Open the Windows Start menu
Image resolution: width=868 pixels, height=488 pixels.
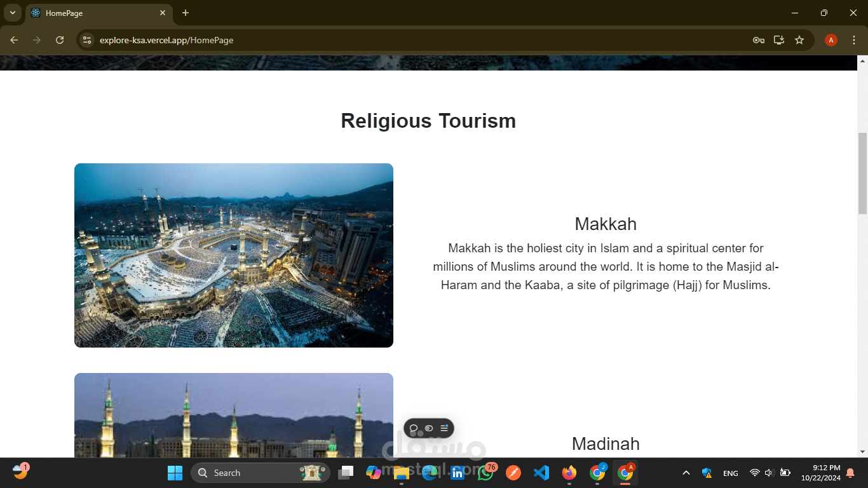(x=175, y=473)
